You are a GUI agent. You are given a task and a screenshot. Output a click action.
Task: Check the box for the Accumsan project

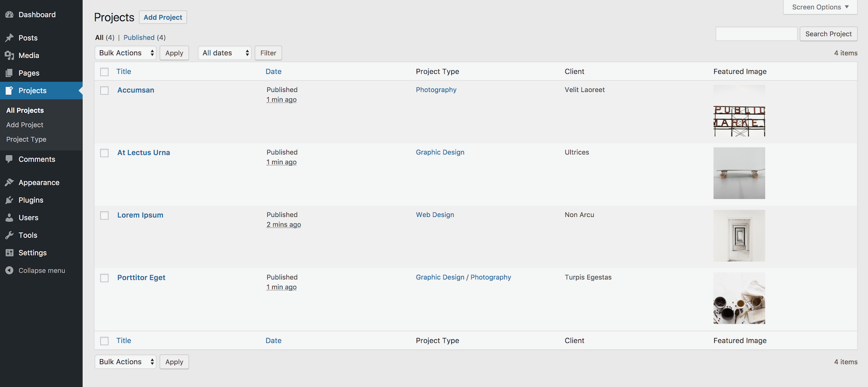(x=105, y=91)
